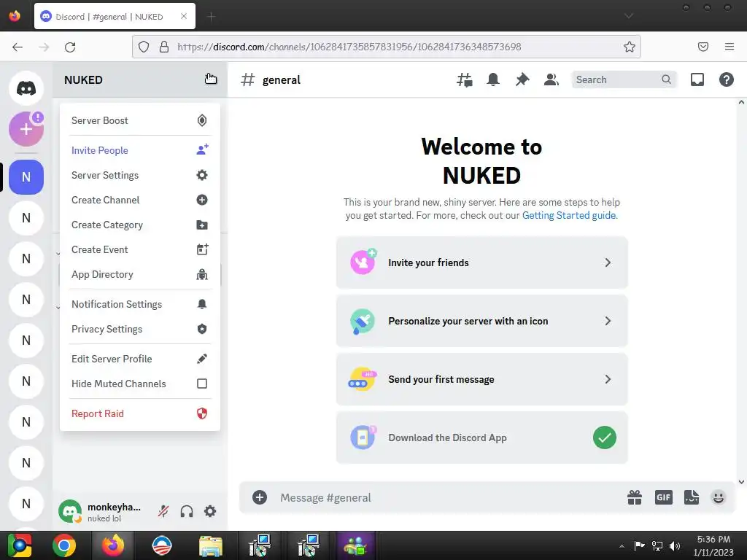Open File Explorer from taskbar

[x=210, y=545]
